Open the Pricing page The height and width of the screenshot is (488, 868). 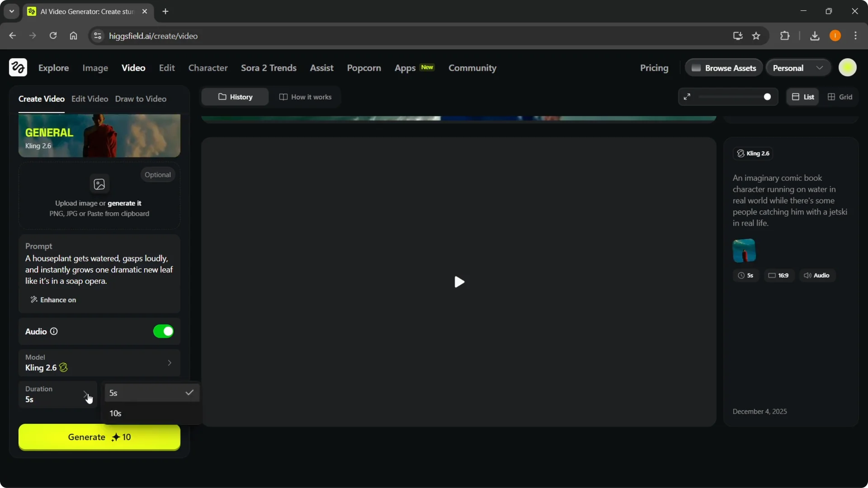pos(654,68)
